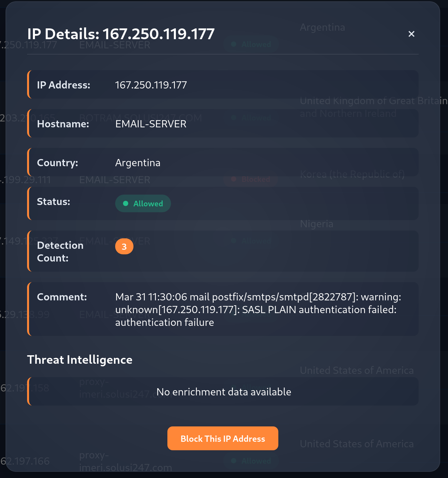
Task: Click the Comment field label
Action: point(62,297)
